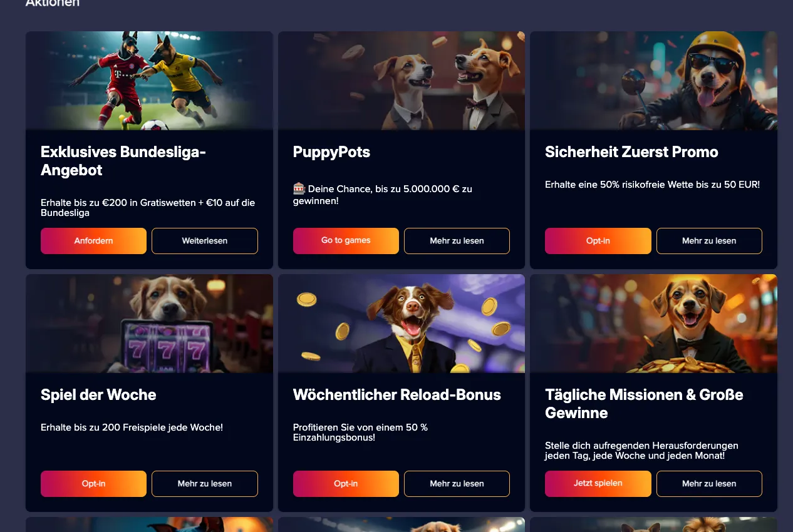Click the PuppyPots card title
This screenshot has width=793, height=532.
(331, 152)
